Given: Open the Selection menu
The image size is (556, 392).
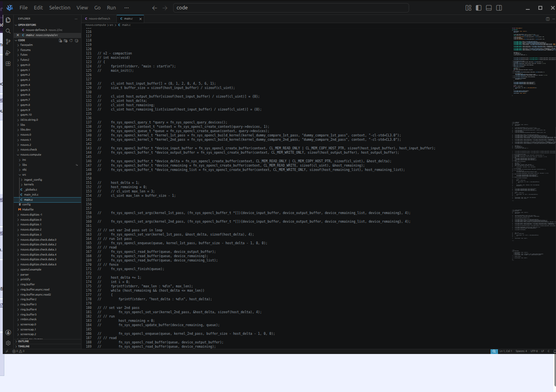Looking at the screenshot, I should point(60,7).
